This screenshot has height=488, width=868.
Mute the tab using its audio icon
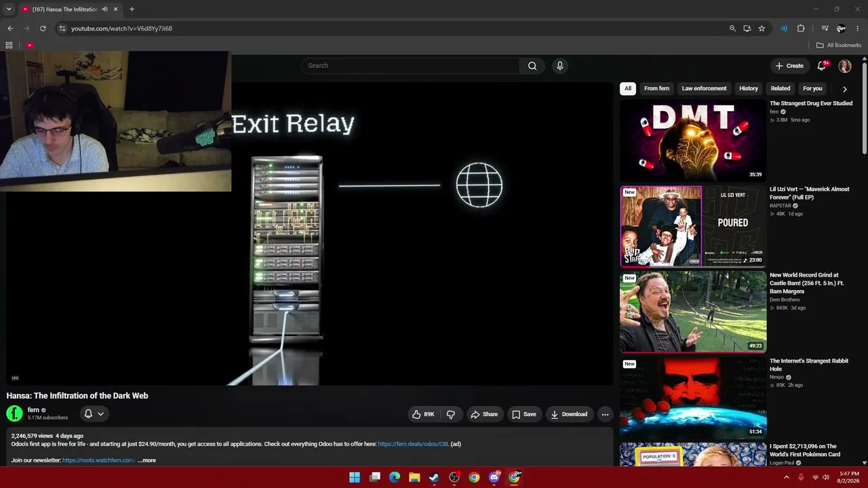[x=104, y=9]
